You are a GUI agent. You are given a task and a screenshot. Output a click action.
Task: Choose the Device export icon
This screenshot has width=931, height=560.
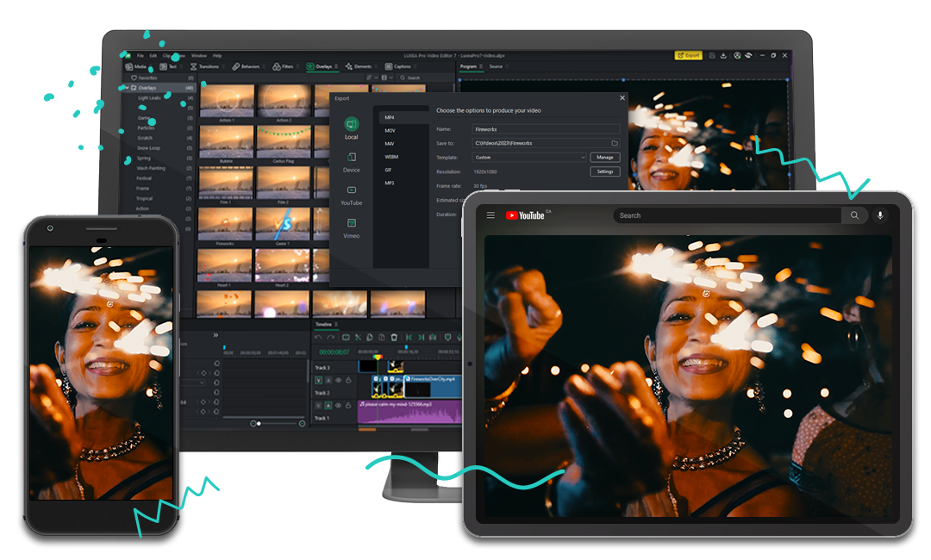351,158
